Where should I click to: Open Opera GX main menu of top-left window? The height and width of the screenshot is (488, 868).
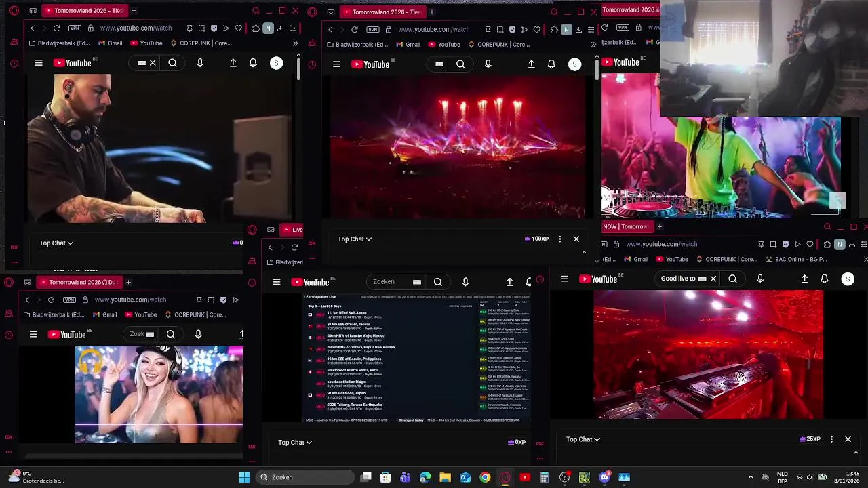coord(14,11)
